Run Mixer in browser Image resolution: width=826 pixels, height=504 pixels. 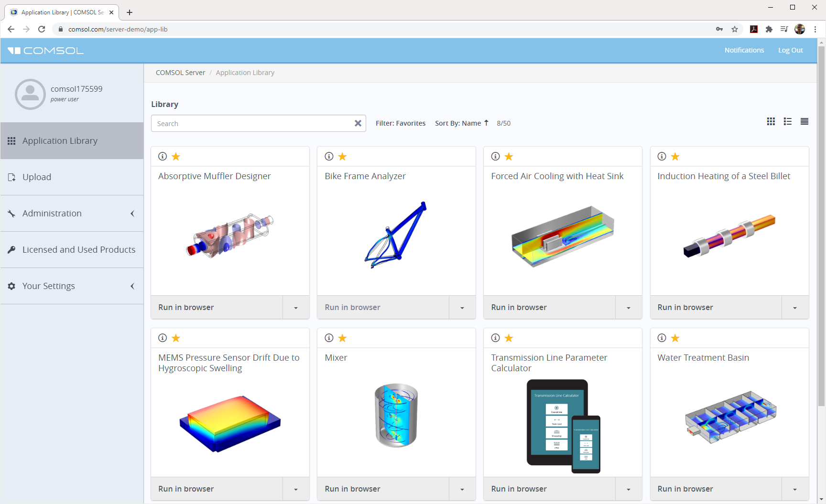click(383, 489)
